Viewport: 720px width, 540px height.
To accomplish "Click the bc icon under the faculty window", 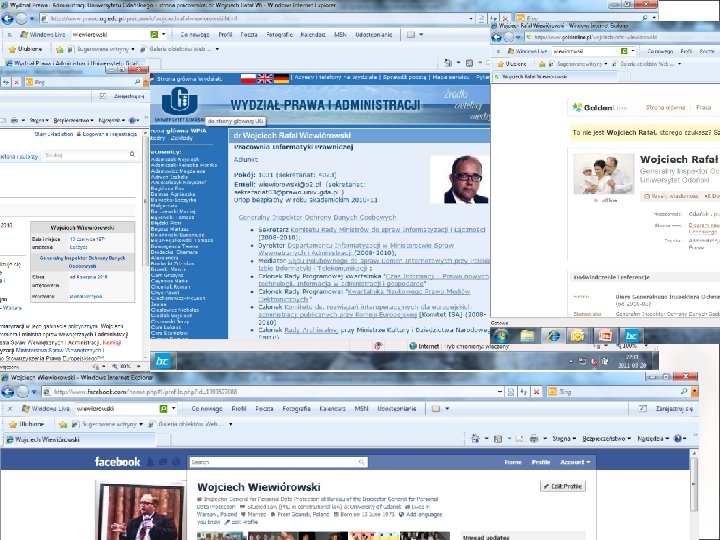I will pos(162,361).
